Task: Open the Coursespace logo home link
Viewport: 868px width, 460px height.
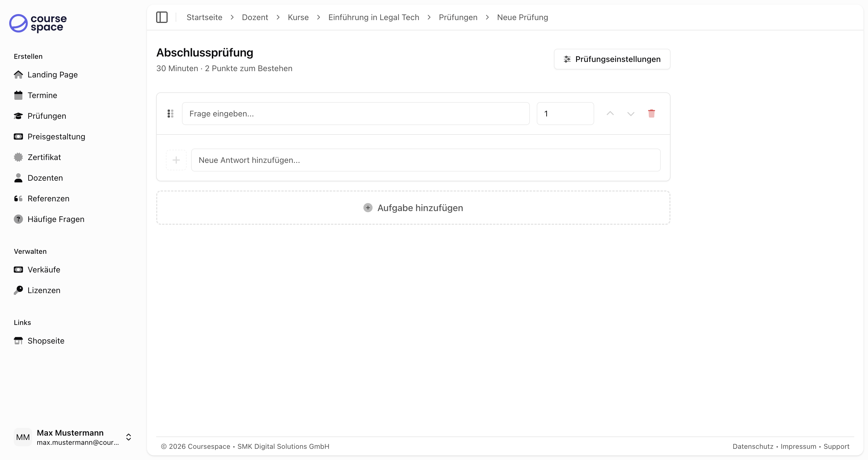Action: pos(38,23)
